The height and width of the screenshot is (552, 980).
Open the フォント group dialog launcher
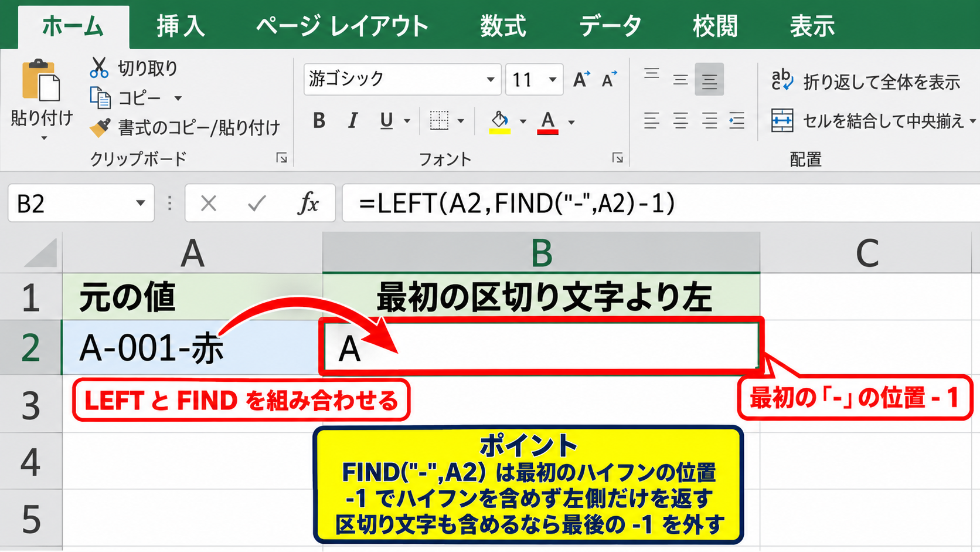617,158
